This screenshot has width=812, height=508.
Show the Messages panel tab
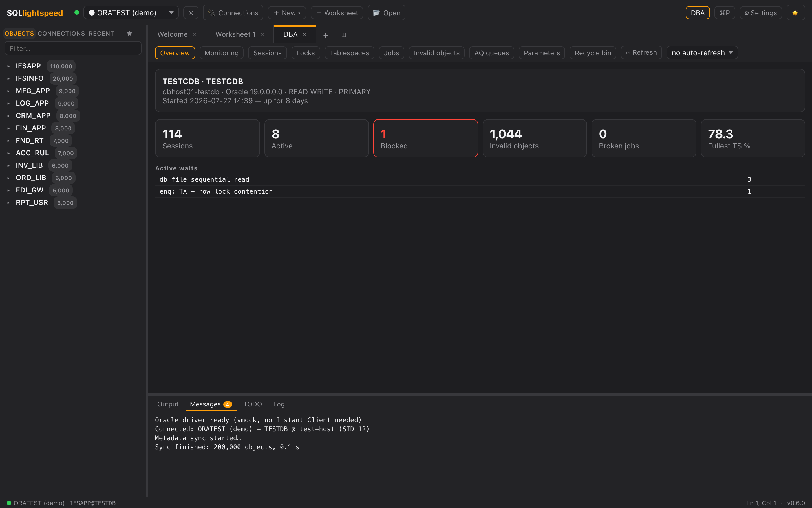click(x=211, y=404)
